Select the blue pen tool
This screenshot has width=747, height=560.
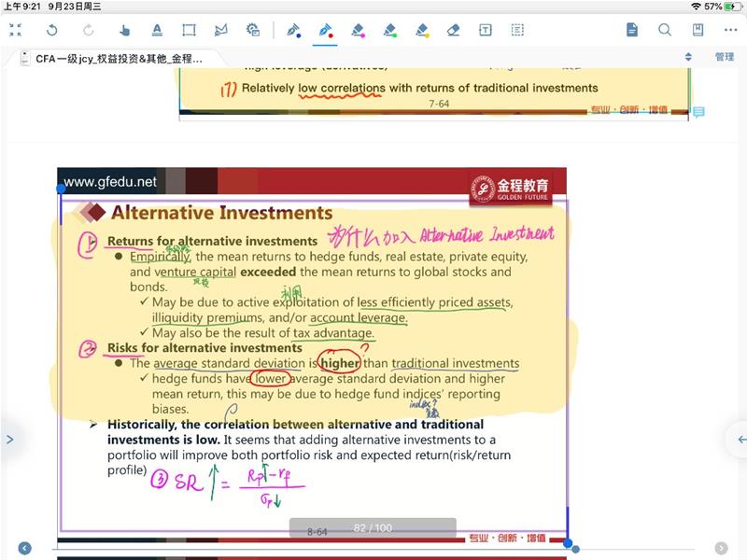point(293,30)
